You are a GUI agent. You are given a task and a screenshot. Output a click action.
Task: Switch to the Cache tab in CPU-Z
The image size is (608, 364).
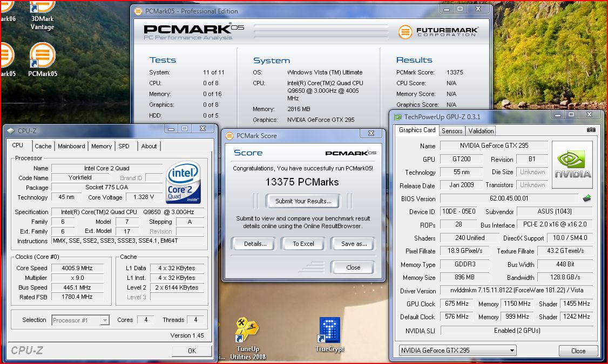pyautogui.click(x=43, y=146)
